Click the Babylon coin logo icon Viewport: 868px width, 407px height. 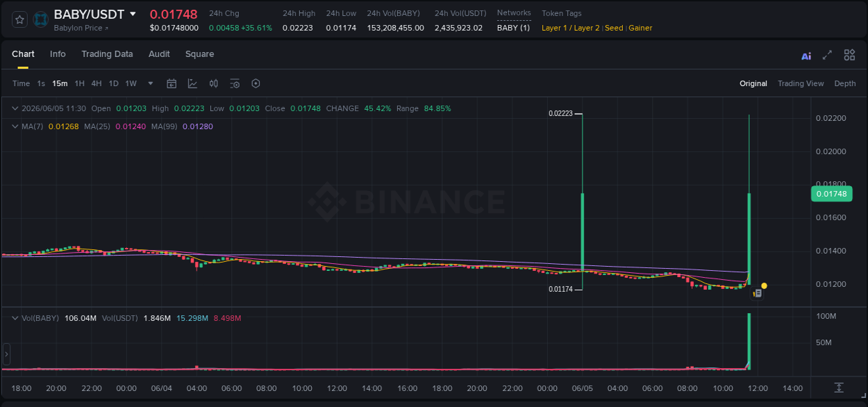[41, 19]
